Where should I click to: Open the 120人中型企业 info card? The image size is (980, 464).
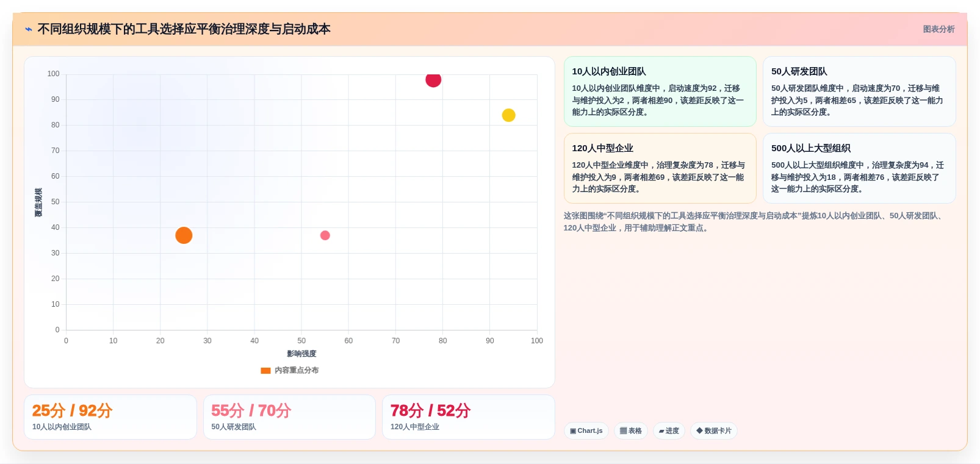coord(660,168)
